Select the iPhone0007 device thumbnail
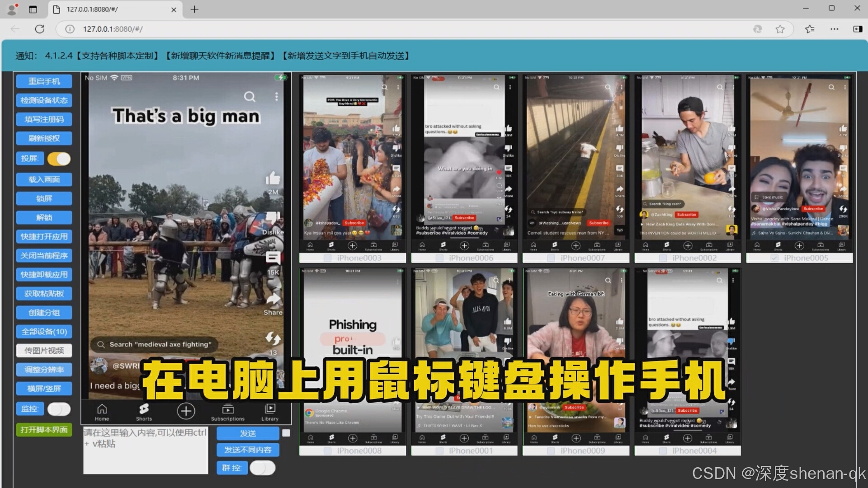Viewport: 868px width, 488px height. 575,163
